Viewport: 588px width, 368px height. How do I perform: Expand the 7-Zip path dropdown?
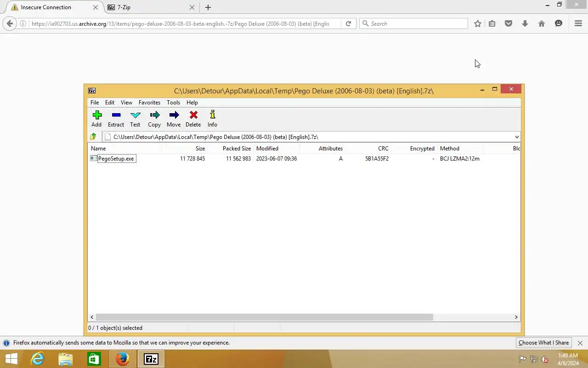[517, 137]
